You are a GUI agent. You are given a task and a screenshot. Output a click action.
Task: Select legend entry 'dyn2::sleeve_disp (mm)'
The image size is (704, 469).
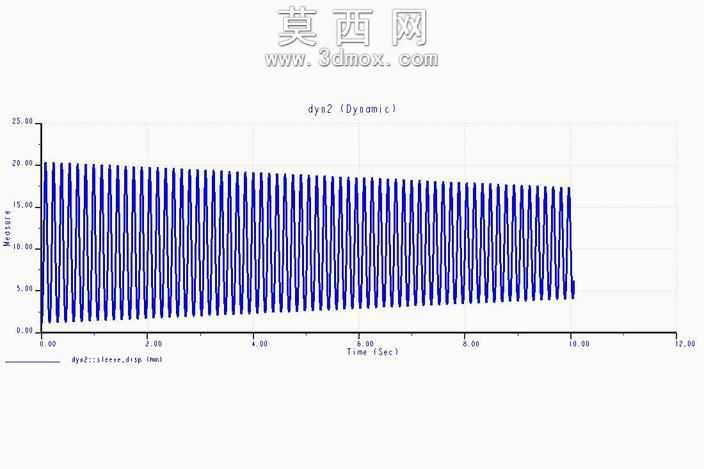[x=117, y=359]
